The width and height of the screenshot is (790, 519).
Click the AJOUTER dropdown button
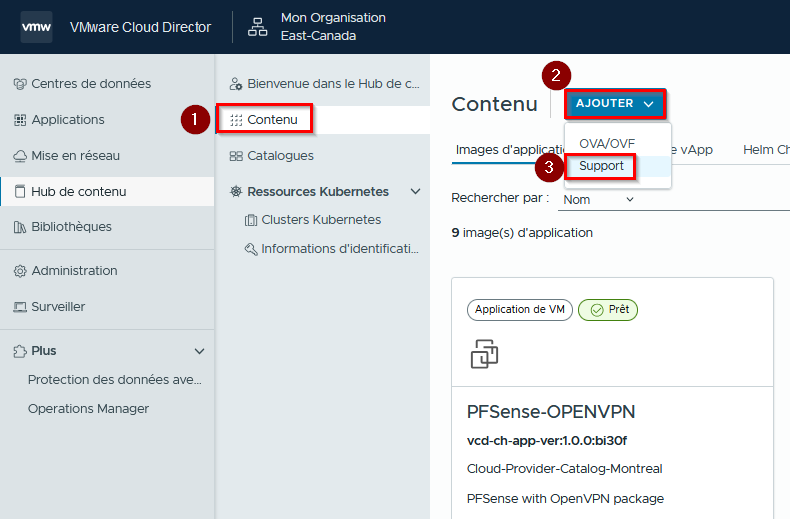[x=615, y=104]
